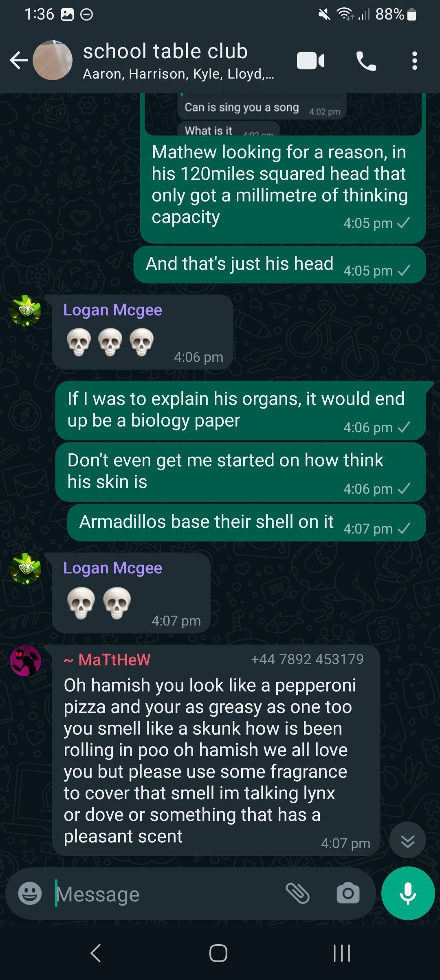Tap Android home navigation button
The width and height of the screenshot is (440, 980).
coord(218,953)
